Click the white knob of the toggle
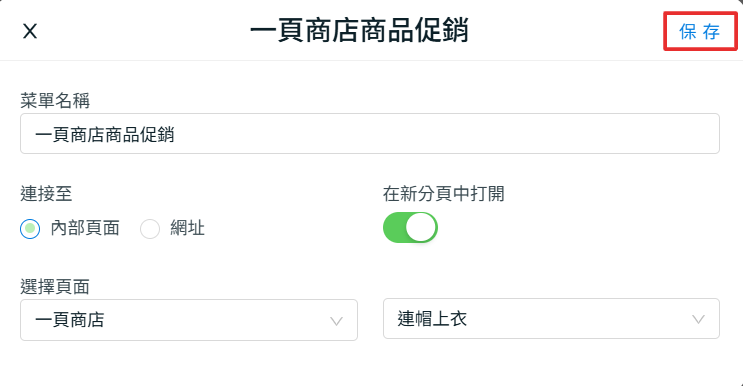The image size is (743, 386). tap(421, 227)
